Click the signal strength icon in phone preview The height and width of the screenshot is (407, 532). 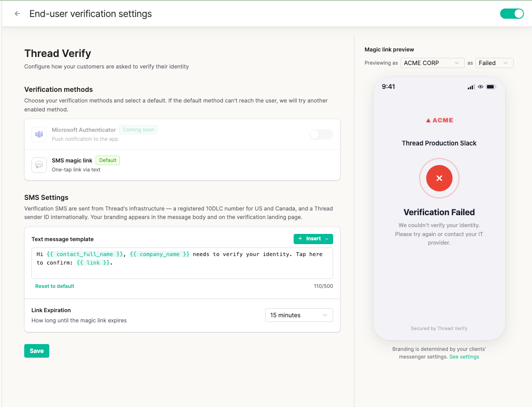(x=471, y=87)
